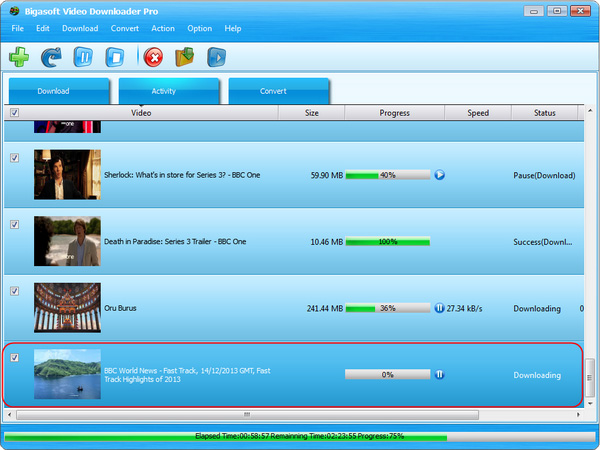Select the BBC World News island thumbnail
The image size is (600, 450).
click(x=67, y=374)
